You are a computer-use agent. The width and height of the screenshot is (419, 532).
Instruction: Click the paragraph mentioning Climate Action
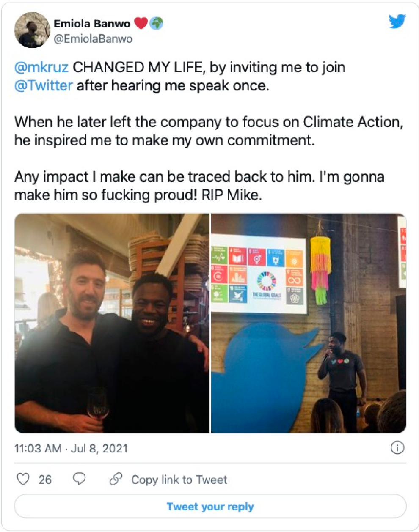(x=208, y=131)
